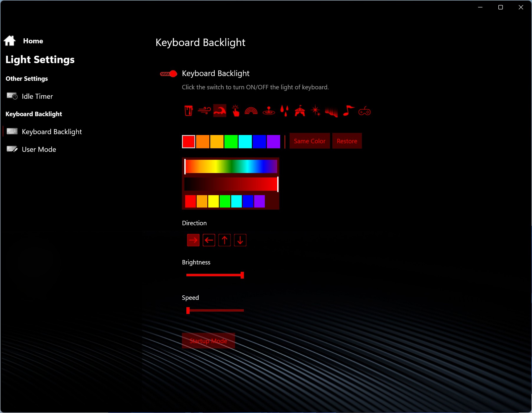
Task: Pick the orange swatch in the Same Color row
Action: [x=203, y=141]
